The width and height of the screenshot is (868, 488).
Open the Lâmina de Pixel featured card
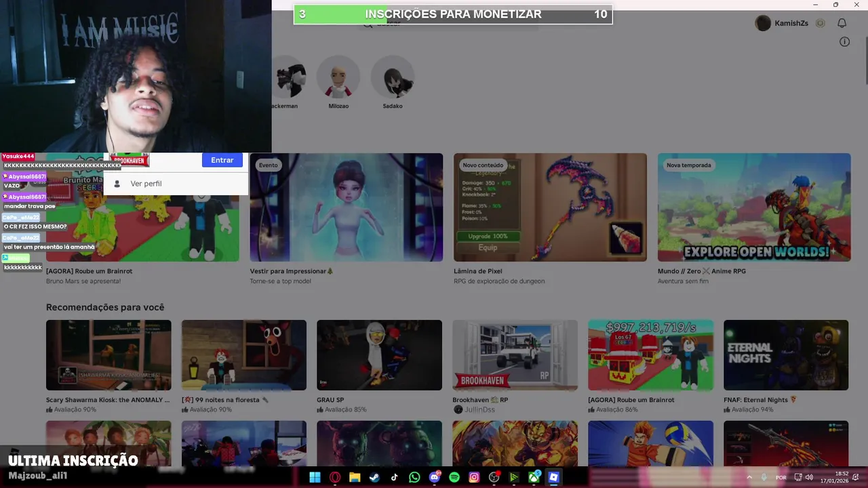[550, 207]
